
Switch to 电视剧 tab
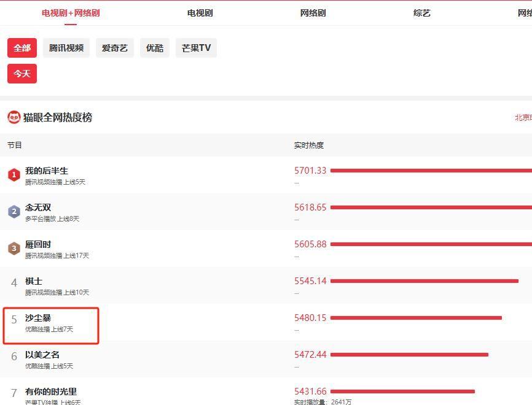(200, 13)
